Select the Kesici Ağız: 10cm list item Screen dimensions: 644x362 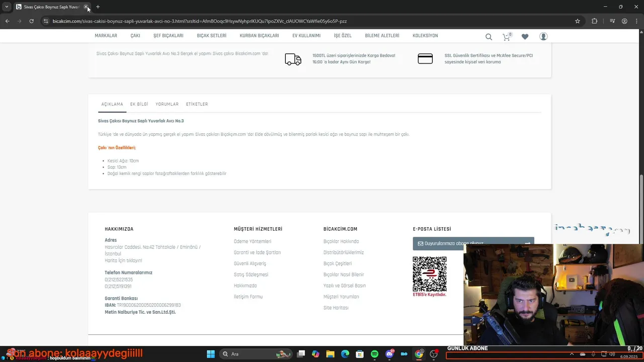click(x=123, y=161)
